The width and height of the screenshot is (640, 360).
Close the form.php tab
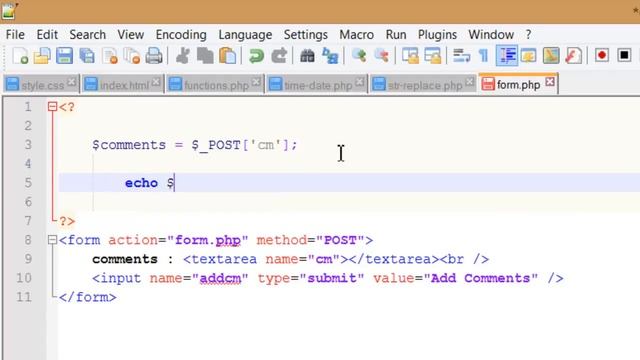tap(550, 82)
